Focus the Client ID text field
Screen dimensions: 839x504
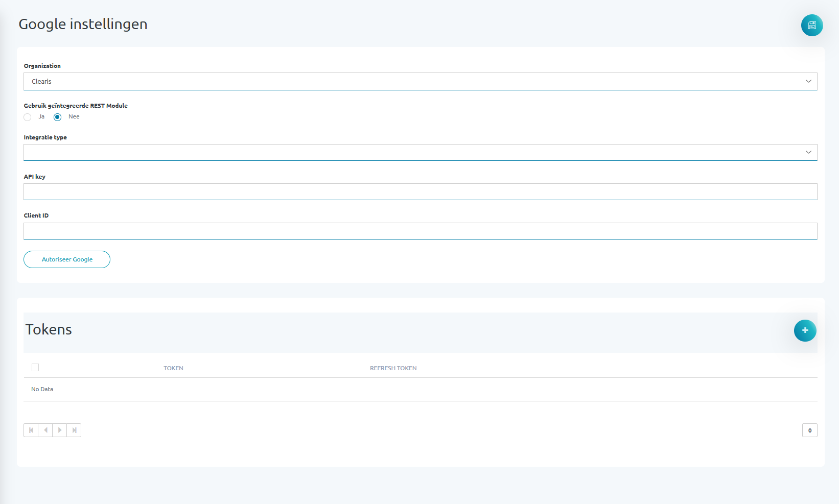tap(420, 231)
